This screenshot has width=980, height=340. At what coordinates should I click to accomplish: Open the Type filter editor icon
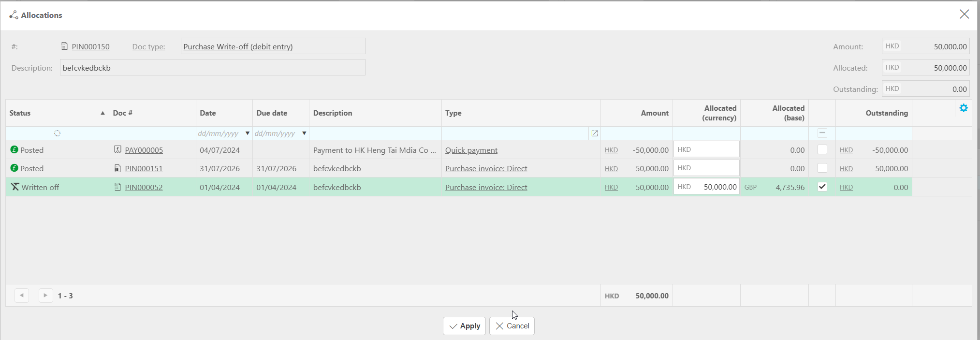(x=595, y=133)
